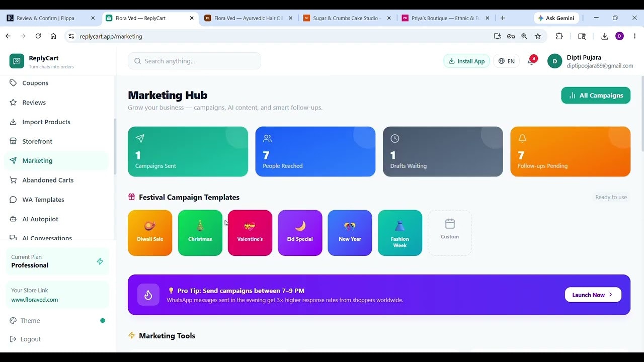The image size is (644, 362).
Task: Open the Campaigns Sent stat card
Action: pos(188,151)
